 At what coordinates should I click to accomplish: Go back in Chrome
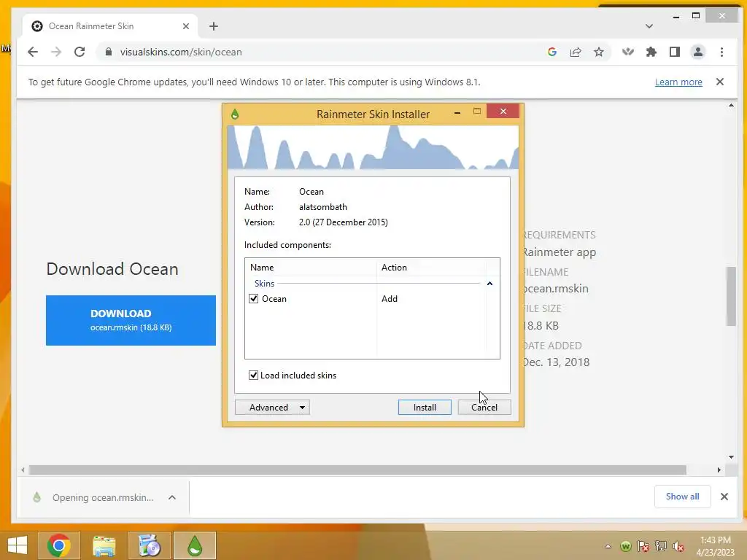pyautogui.click(x=32, y=52)
